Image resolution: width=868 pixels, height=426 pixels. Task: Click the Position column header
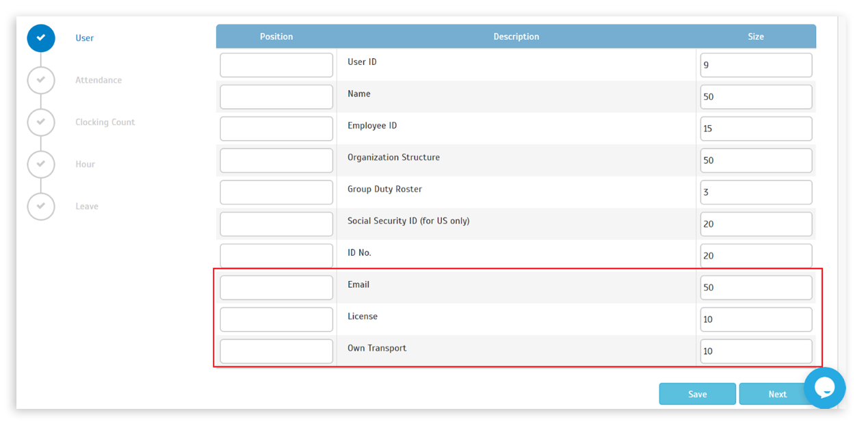pyautogui.click(x=276, y=37)
